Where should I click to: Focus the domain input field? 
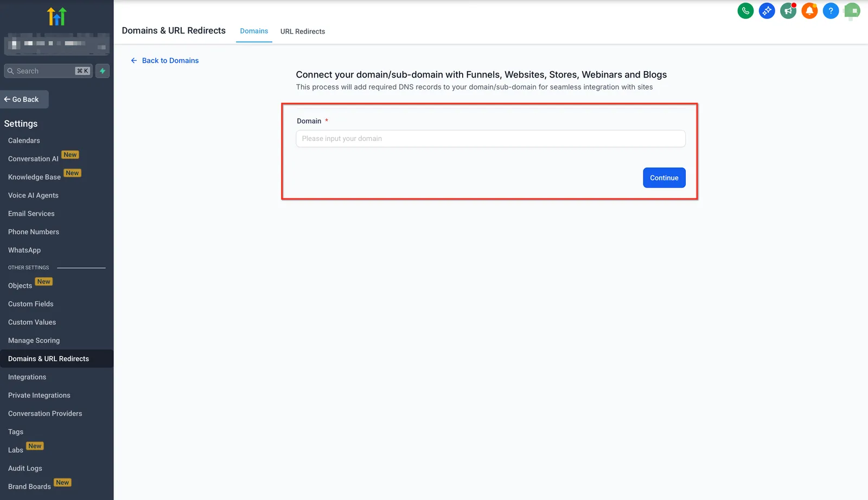click(x=490, y=139)
